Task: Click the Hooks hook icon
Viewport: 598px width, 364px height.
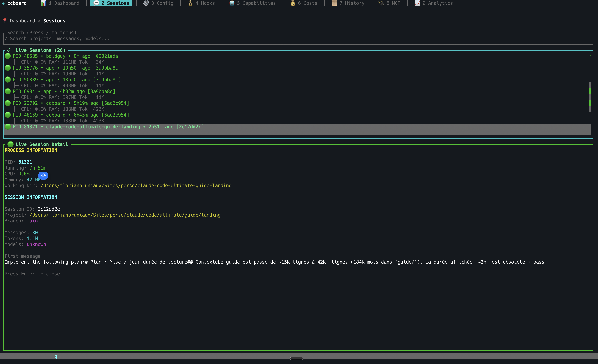Action: click(191, 3)
